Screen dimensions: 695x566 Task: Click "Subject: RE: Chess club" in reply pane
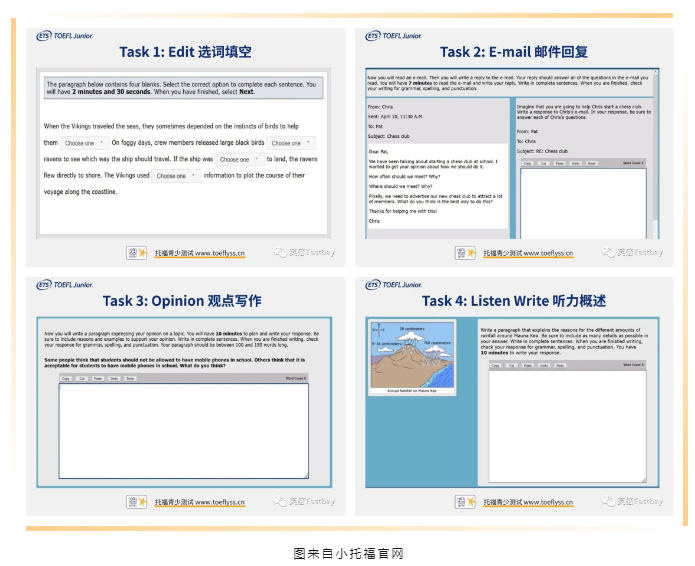click(542, 151)
